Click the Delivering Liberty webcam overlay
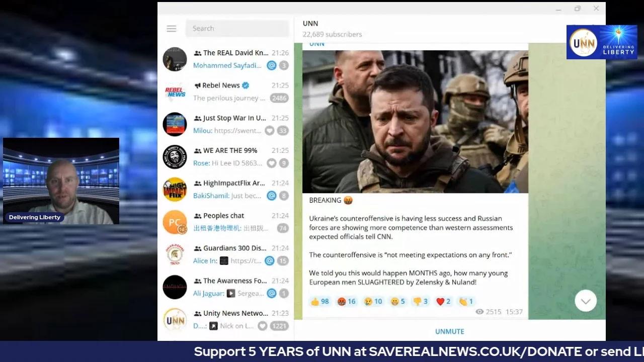This screenshot has width=644, height=362. tap(60, 181)
